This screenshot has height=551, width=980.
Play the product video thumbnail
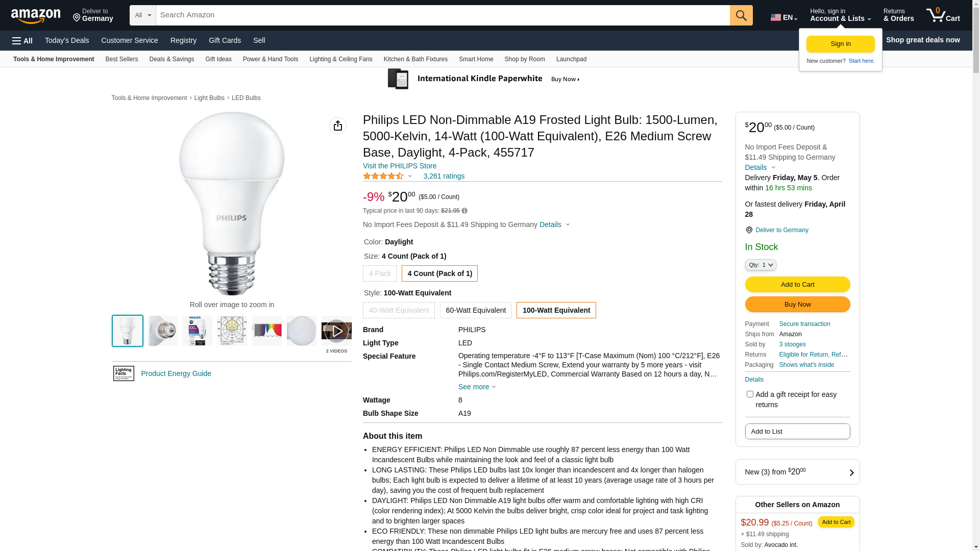coord(336,331)
